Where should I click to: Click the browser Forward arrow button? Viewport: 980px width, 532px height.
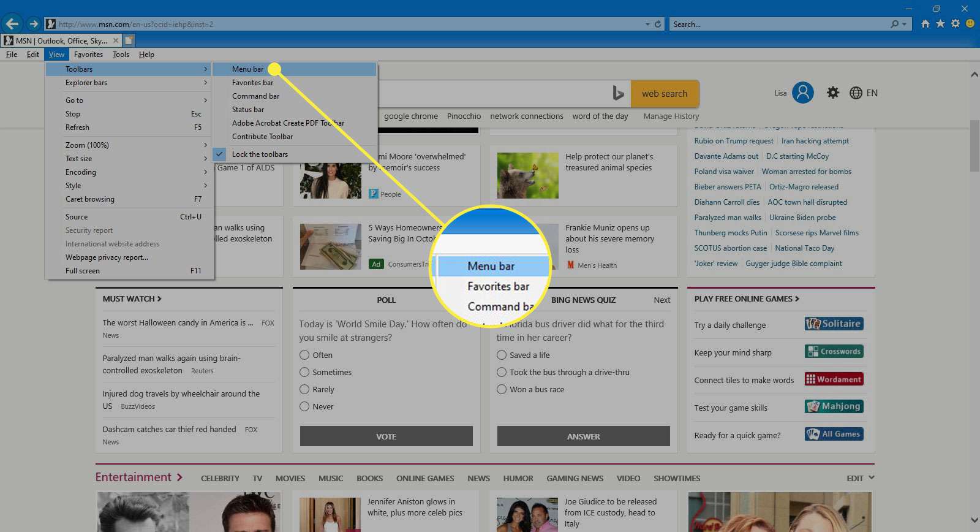(x=34, y=24)
